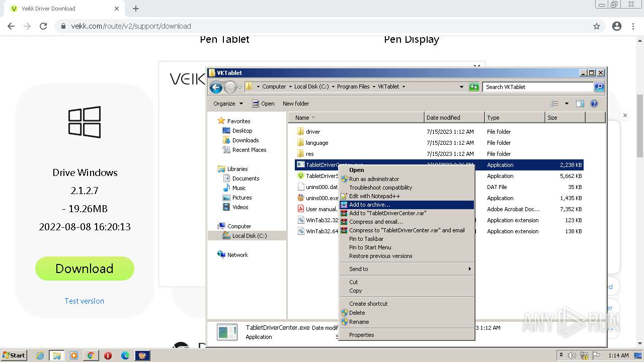
Task: Choose Edit with Notepad++
Action: [x=407, y=196]
